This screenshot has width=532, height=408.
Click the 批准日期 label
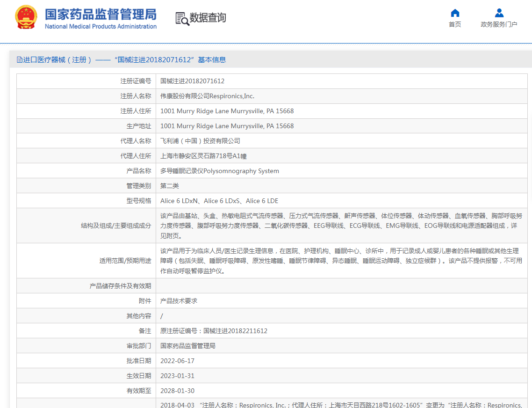pos(139,361)
